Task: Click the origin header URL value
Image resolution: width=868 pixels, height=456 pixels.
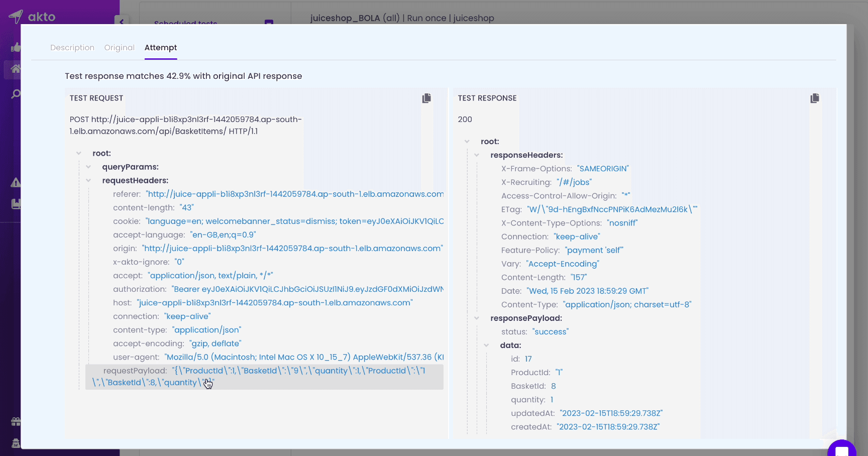Action: click(293, 248)
